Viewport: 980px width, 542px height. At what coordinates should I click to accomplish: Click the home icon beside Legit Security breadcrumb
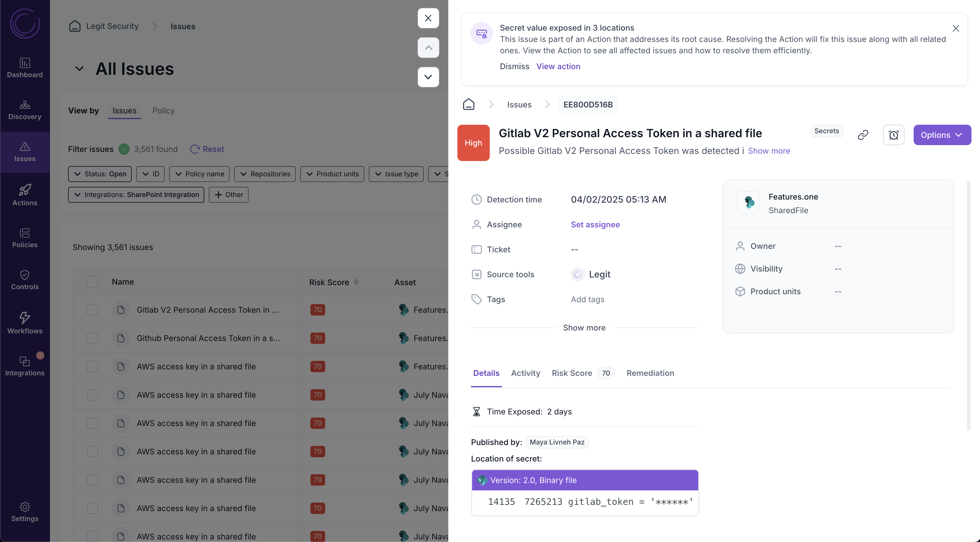[75, 26]
